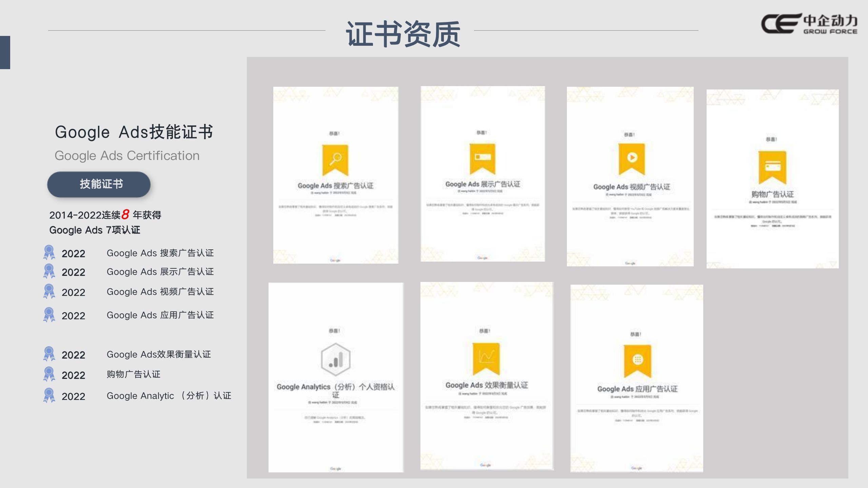Select the ribbon icon beside the 购物广告认证 list row

pyautogui.click(x=49, y=374)
